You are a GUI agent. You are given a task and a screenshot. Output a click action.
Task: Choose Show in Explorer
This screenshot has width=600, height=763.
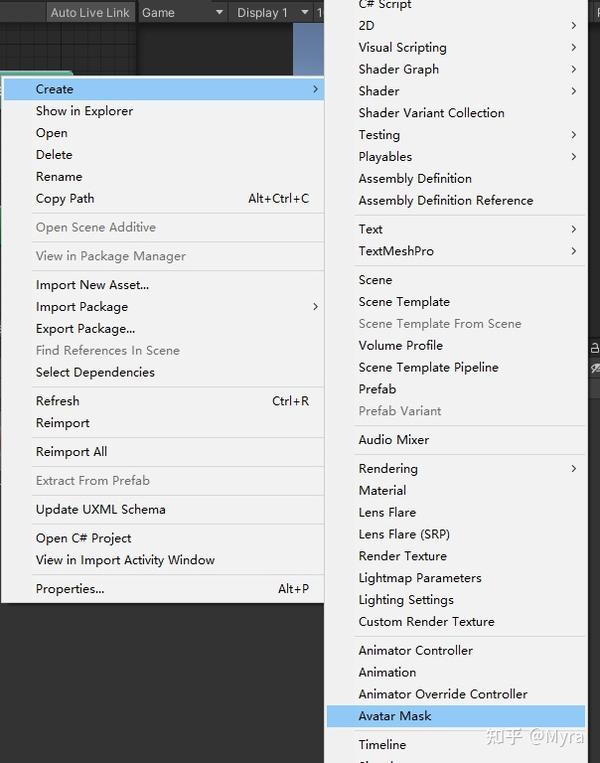[84, 111]
